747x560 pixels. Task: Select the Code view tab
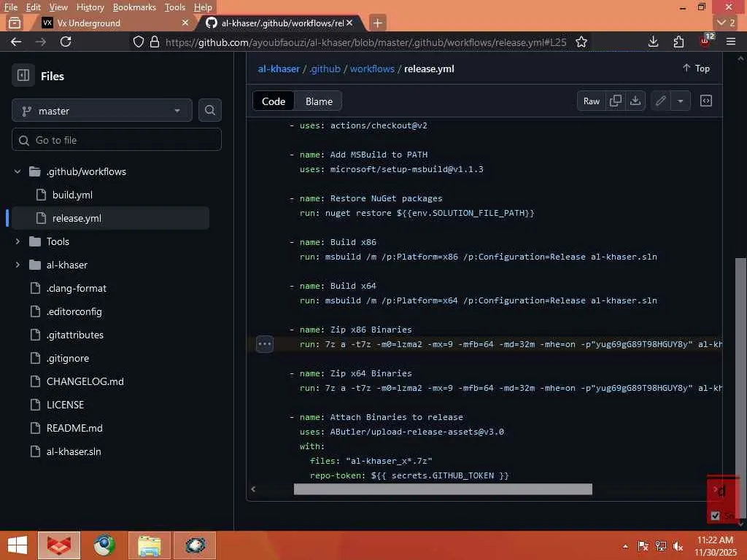tap(274, 101)
